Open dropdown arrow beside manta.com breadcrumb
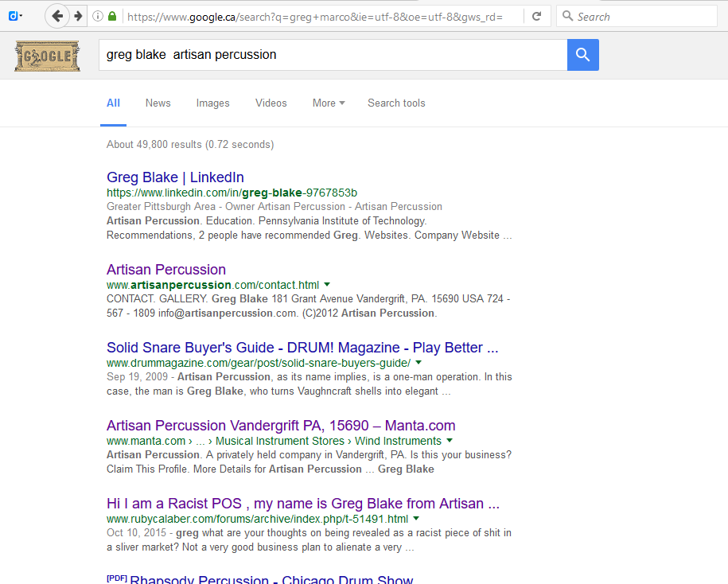 tap(450, 440)
